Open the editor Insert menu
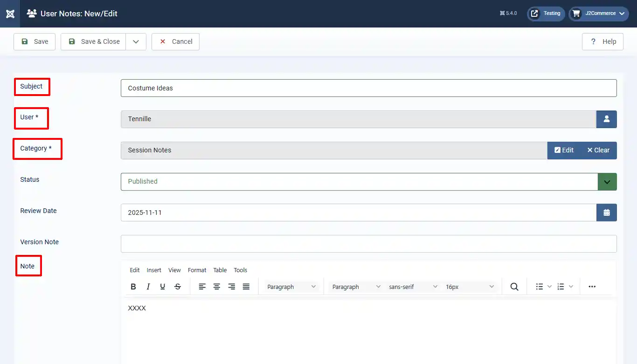Viewport: 637px width, 364px height. coord(154,270)
